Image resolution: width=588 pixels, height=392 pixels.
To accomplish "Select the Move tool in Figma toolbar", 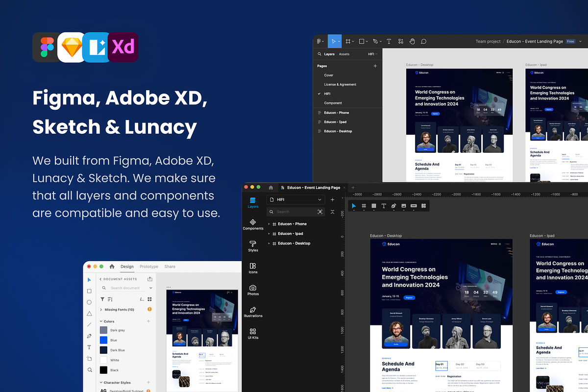I will 334,42.
